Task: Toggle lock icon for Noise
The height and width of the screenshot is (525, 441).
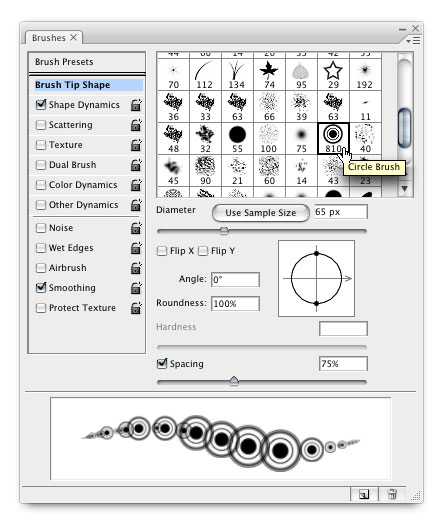Action: [136, 228]
